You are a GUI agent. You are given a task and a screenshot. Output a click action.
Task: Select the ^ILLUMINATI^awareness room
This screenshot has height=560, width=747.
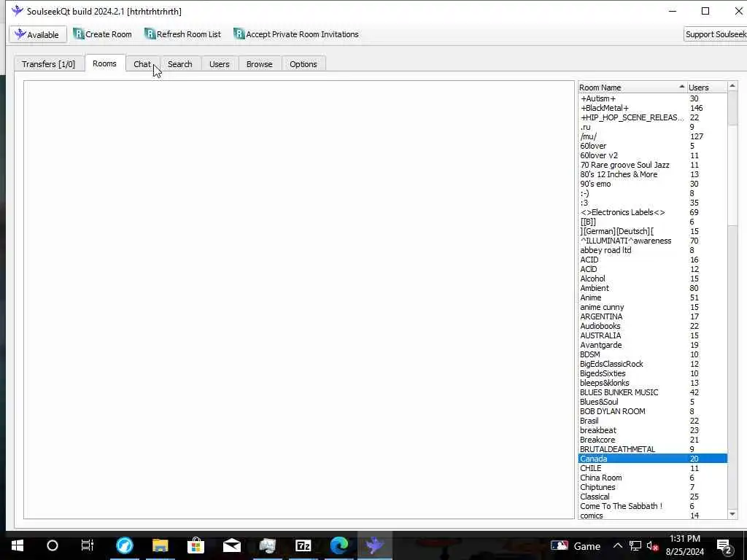(653, 241)
